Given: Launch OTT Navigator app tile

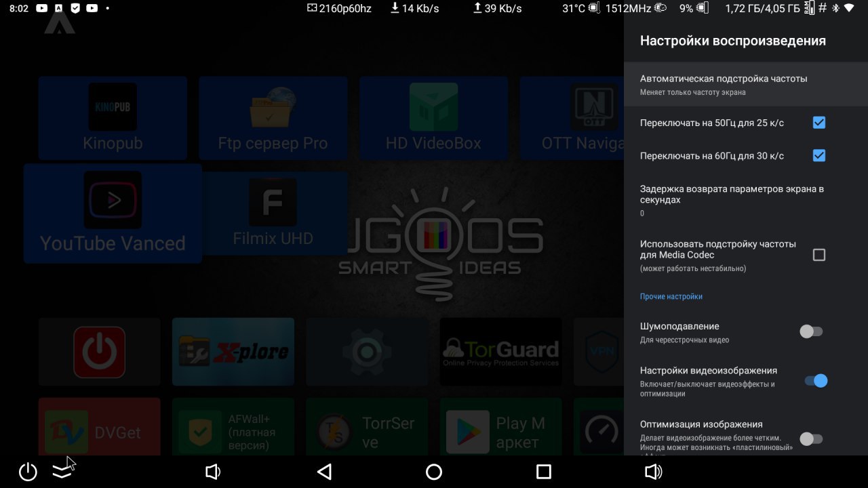Looking at the screenshot, I should (x=572, y=118).
